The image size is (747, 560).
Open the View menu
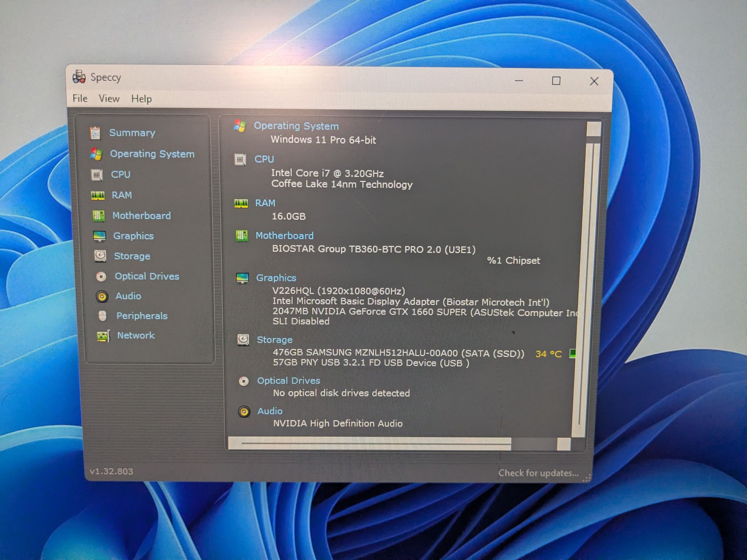(x=109, y=99)
